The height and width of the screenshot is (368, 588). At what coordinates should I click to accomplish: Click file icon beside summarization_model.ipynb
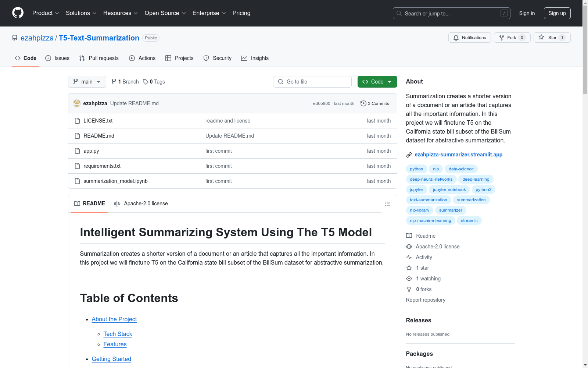tap(77, 181)
